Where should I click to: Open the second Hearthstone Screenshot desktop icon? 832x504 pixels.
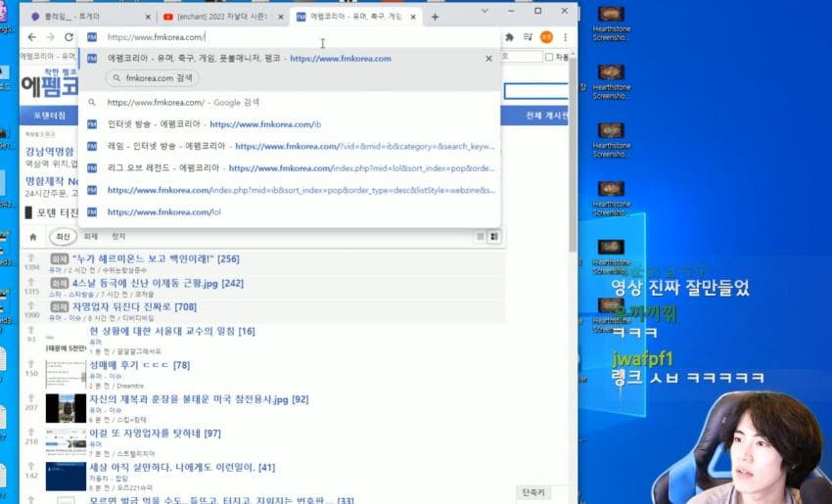(x=611, y=81)
